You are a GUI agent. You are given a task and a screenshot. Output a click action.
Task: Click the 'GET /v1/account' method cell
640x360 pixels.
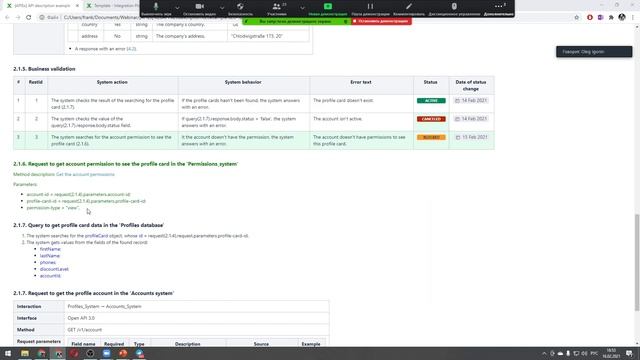point(197,330)
